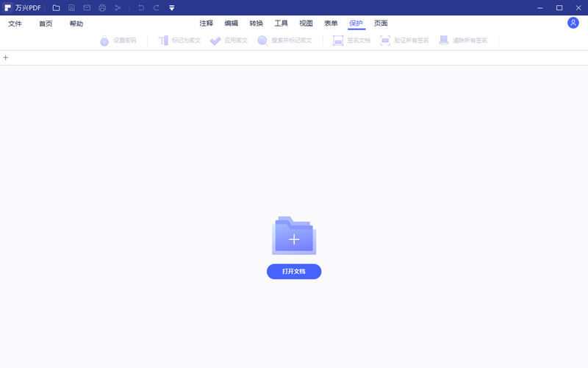
Task: Switch to the 注释 tab
Action: point(206,24)
